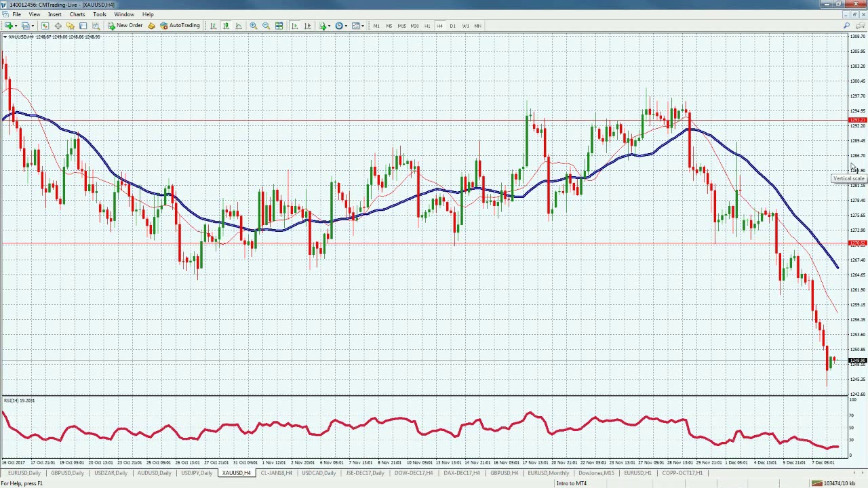Switch to the CL-JAN18,H4 chart tab
This screenshot has height=488, width=868.
[x=277, y=473]
